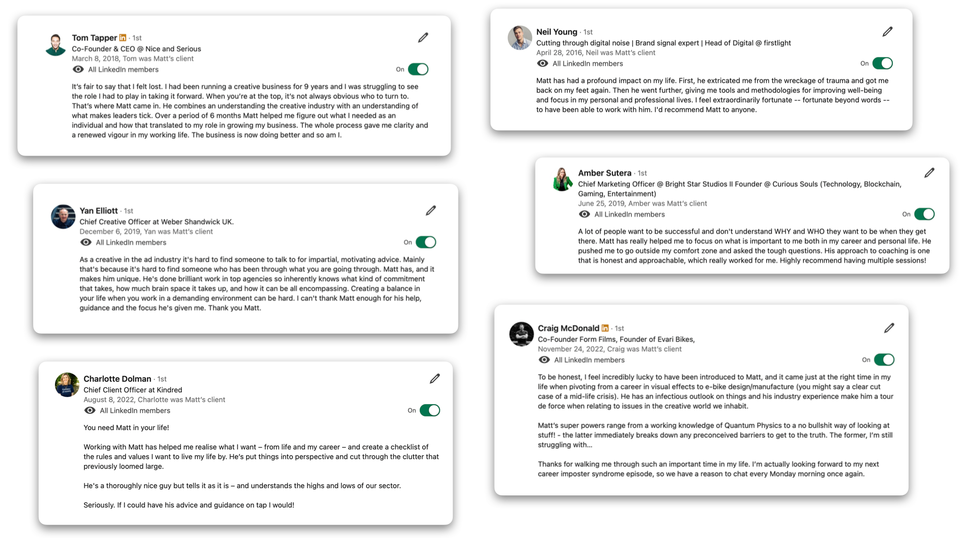Viewport: 980px width, 551px height.
Task: Click the eye visibility icon under Neil Young
Action: tap(543, 63)
